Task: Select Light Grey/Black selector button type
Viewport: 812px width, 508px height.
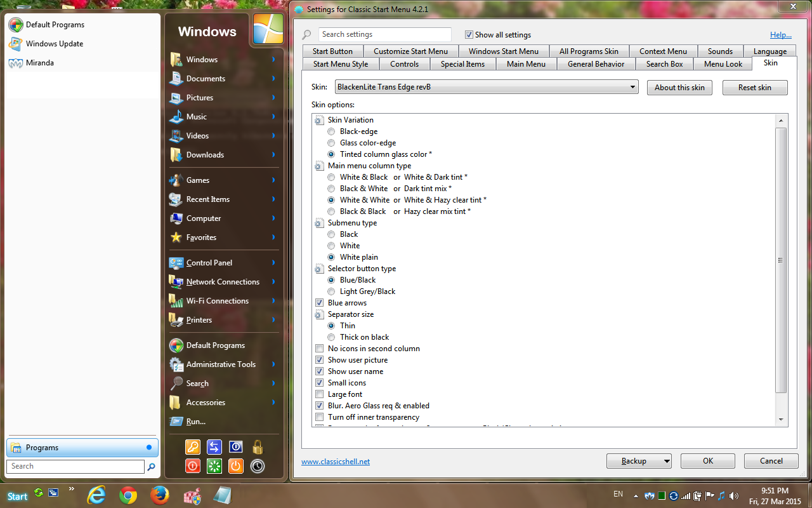Action: click(x=331, y=291)
